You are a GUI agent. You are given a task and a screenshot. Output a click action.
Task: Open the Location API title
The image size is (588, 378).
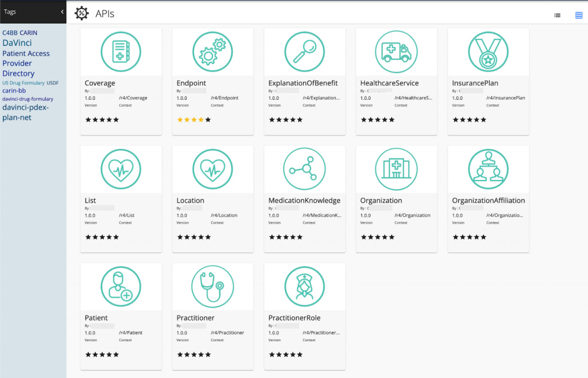click(x=191, y=200)
